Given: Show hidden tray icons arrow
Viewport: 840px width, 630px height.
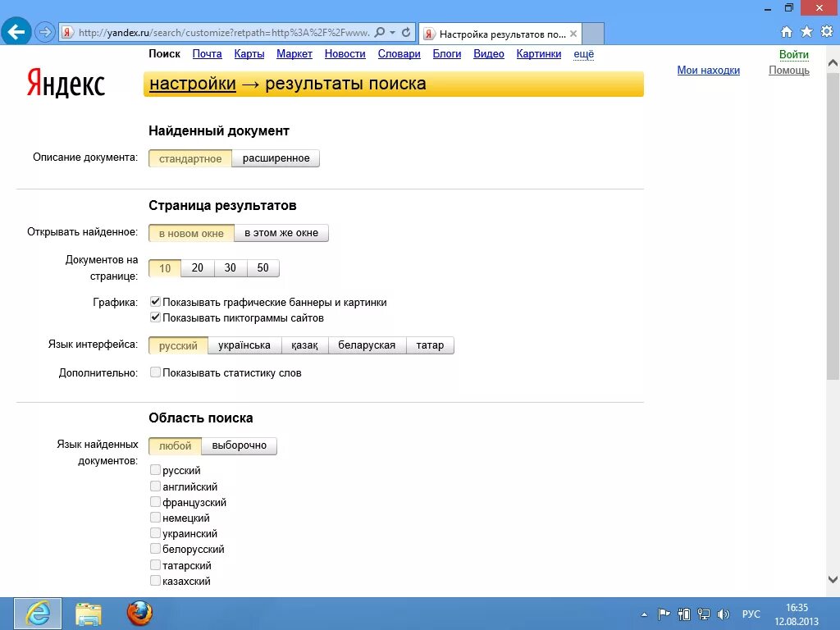Looking at the screenshot, I should click(645, 614).
